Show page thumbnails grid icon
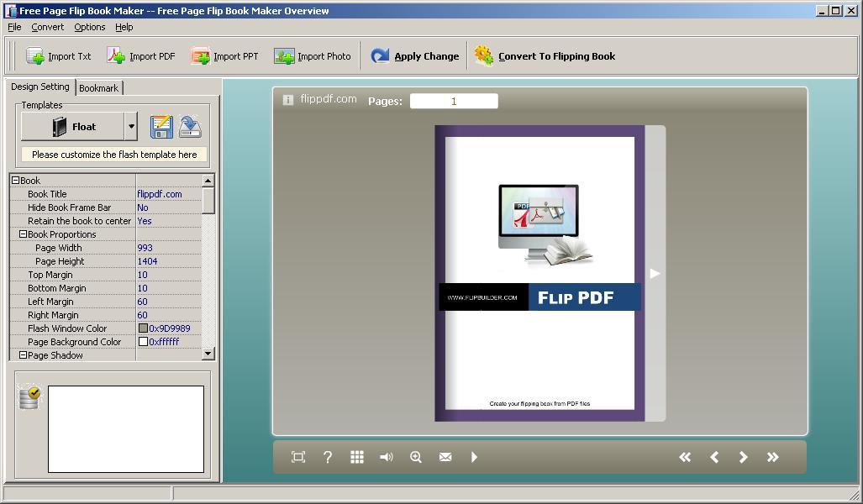Viewport: 863px width, 504px height. [357, 457]
